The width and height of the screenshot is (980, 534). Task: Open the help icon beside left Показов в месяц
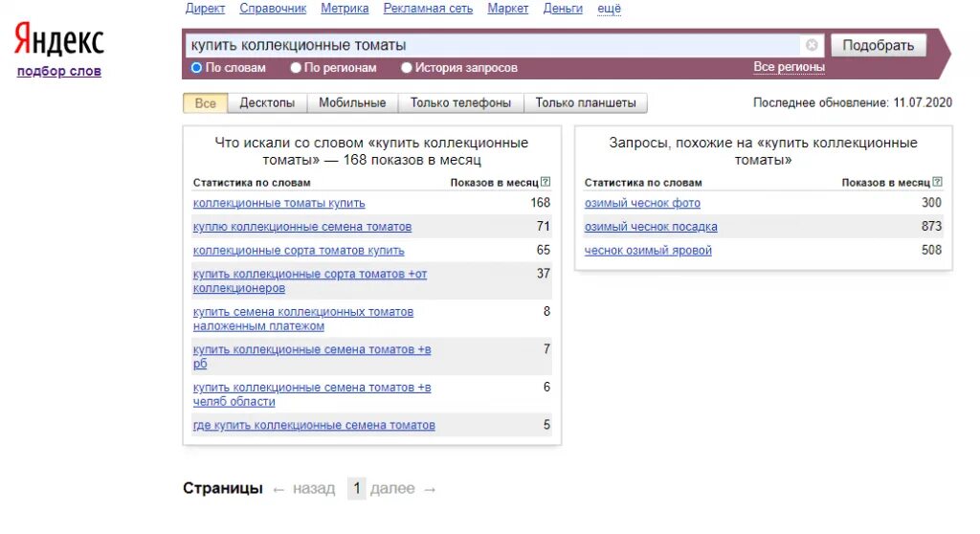coord(546,182)
